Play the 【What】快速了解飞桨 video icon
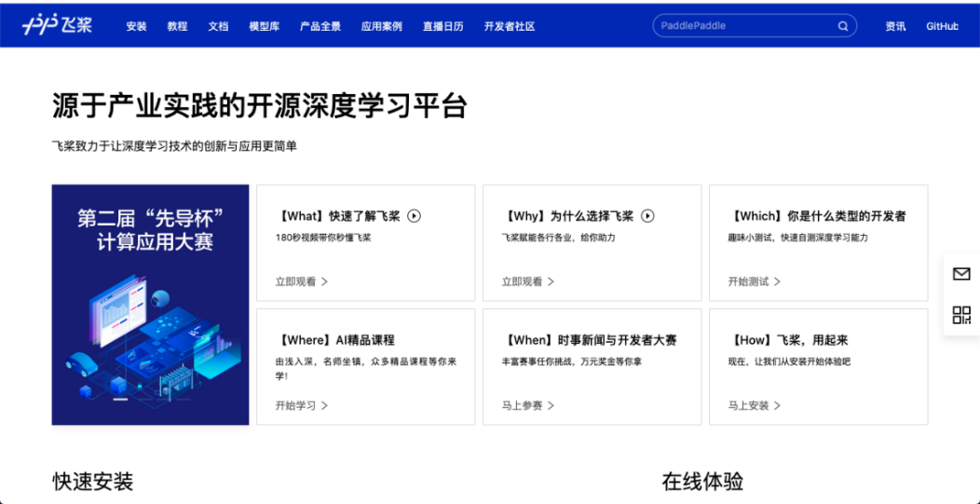This screenshot has width=980, height=504. tap(415, 216)
